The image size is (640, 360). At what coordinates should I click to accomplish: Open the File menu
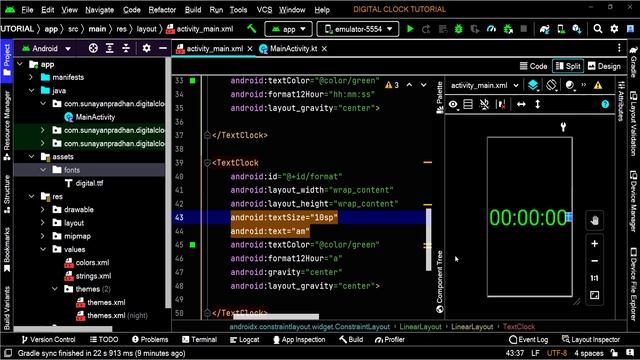(27, 10)
